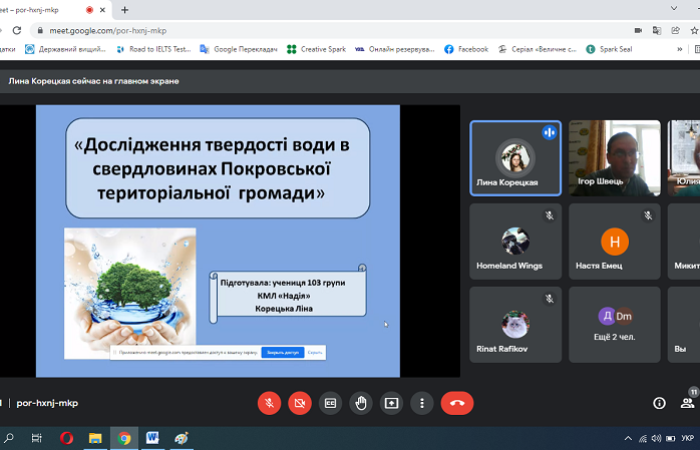Open the three-dot more options menu

coord(422,403)
